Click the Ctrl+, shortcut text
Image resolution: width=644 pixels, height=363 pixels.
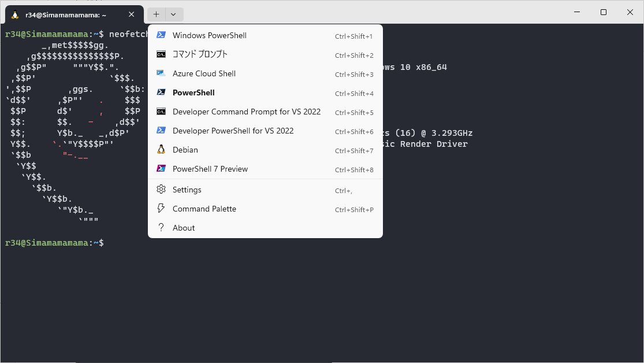click(x=343, y=191)
